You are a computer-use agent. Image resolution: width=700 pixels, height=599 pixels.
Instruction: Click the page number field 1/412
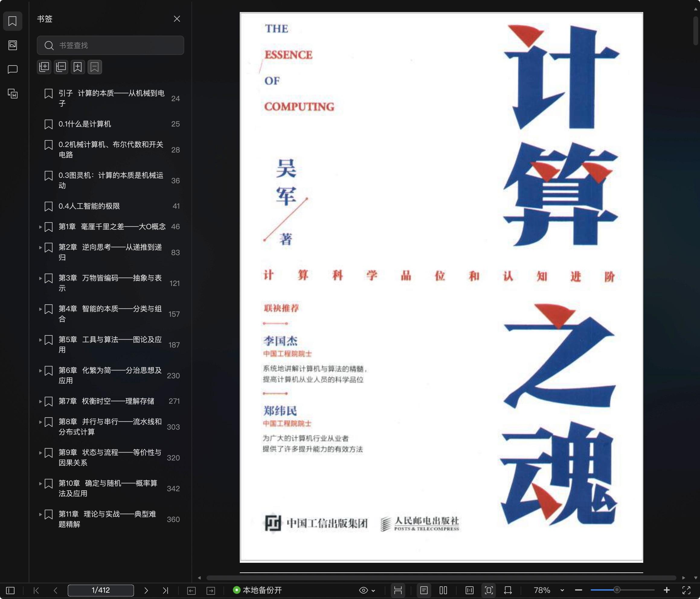pyautogui.click(x=101, y=590)
